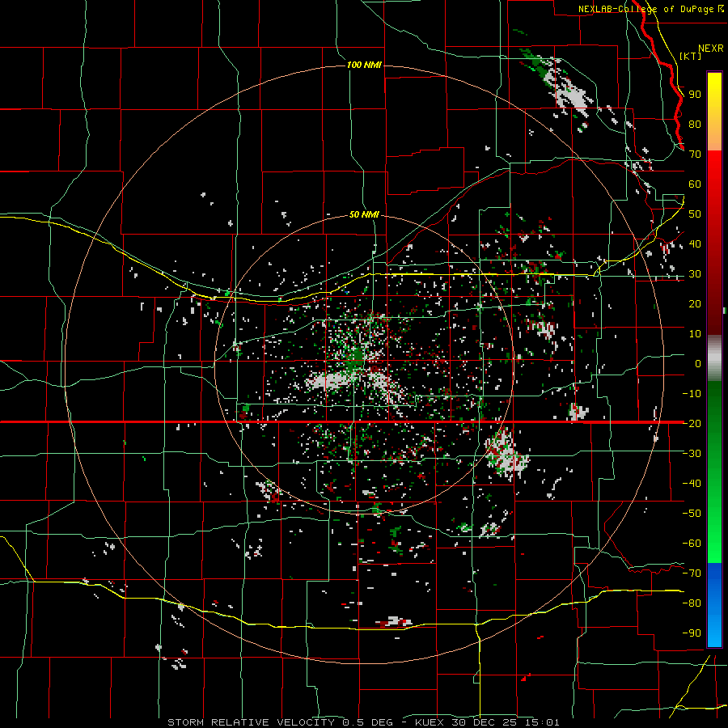Select the 0 value on velocity scale
The width and height of the screenshot is (728, 728).
click(698, 364)
